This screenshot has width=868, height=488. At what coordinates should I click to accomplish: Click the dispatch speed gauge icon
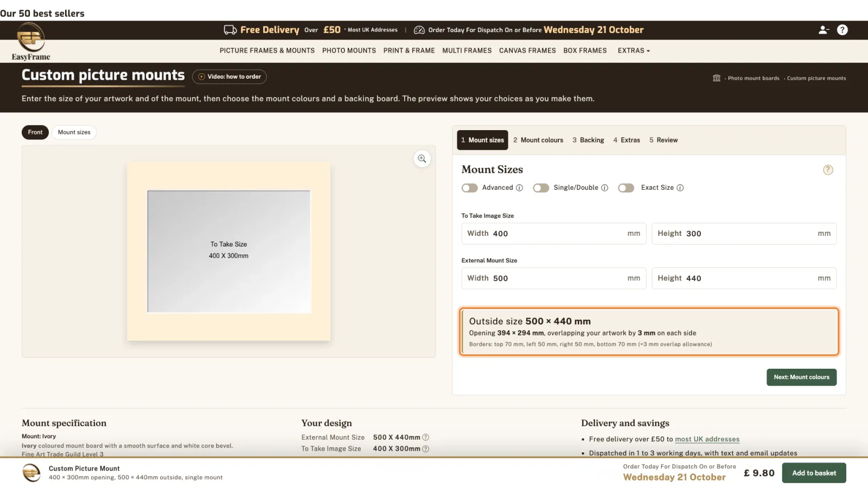point(419,30)
